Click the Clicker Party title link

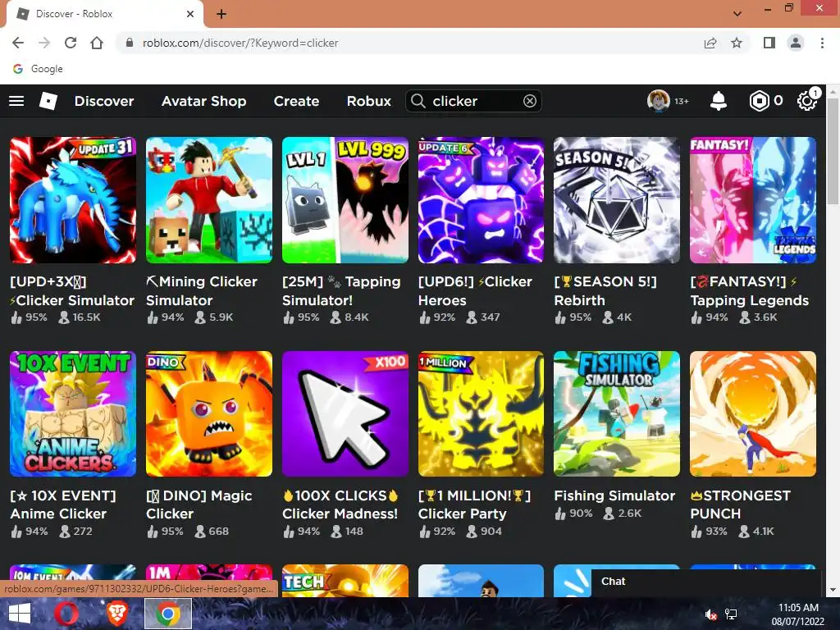[475, 504]
